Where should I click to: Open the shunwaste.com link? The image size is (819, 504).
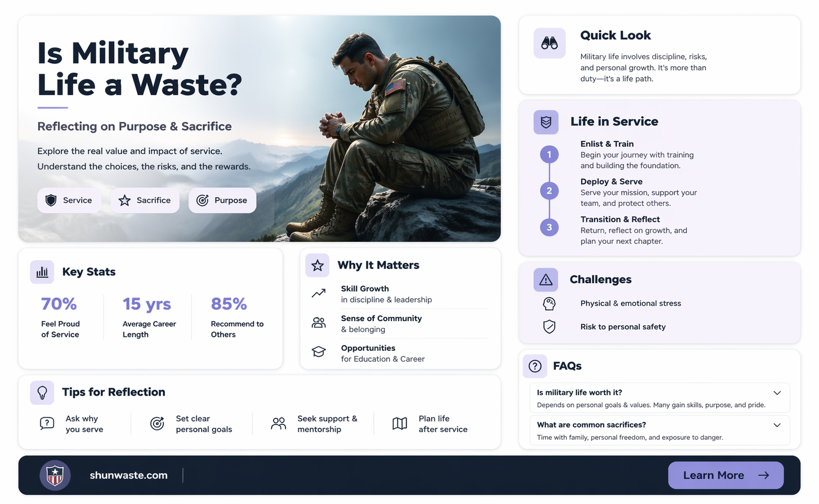click(x=129, y=475)
